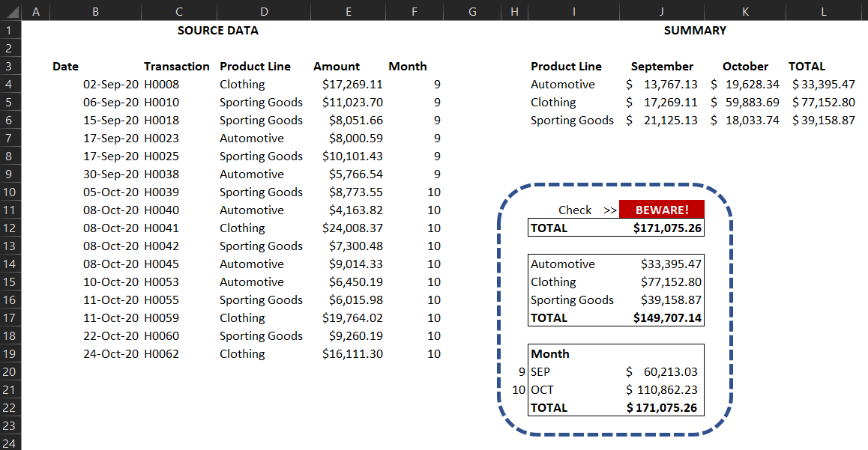Click the red BEWARE! cell
The width and height of the screenshot is (868, 450).
point(662,210)
